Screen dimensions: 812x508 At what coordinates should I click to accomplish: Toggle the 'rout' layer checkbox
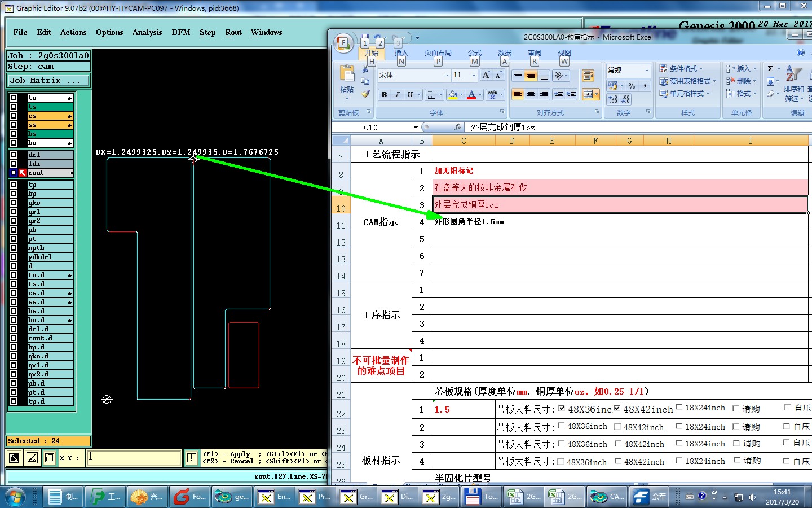(14, 173)
